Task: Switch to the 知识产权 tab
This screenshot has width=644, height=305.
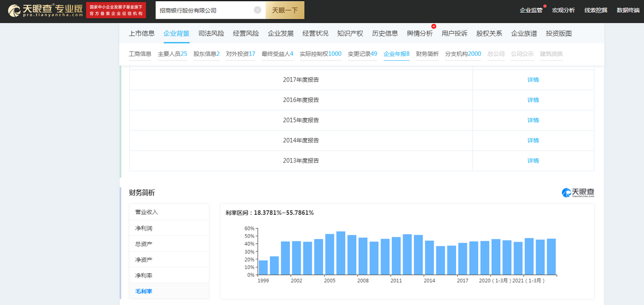Action: tap(350, 33)
